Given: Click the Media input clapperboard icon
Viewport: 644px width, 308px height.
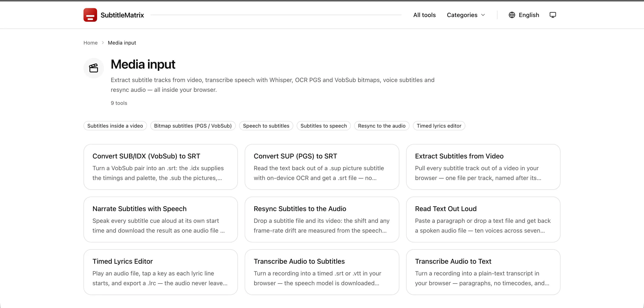Looking at the screenshot, I should click(94, 68).
